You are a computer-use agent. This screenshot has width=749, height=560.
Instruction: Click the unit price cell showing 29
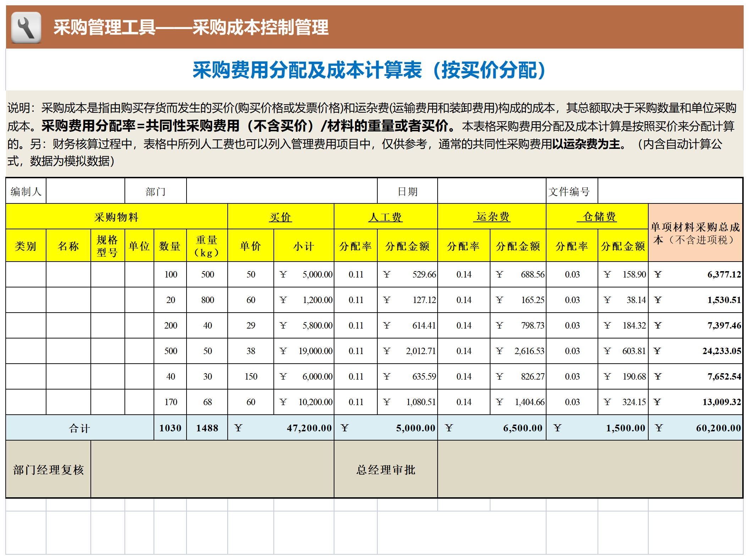point(251,325)
